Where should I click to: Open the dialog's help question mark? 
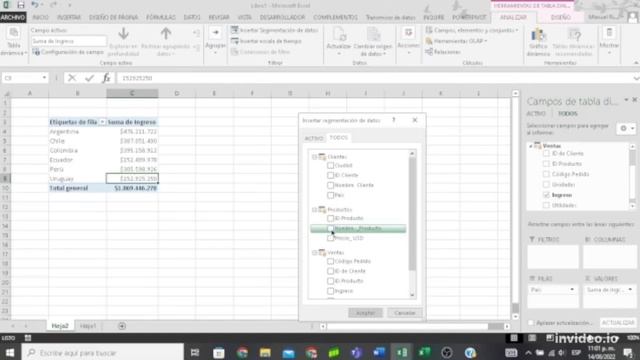394,120
